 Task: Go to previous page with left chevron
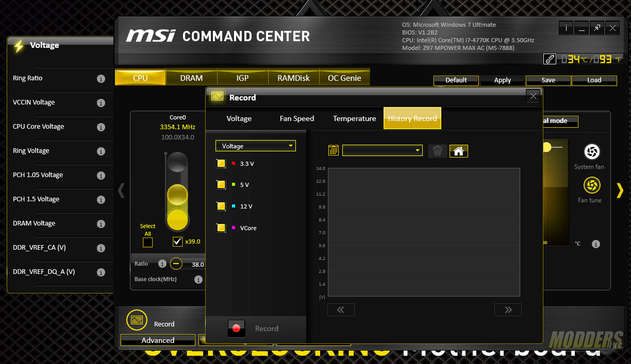(121, 190)
